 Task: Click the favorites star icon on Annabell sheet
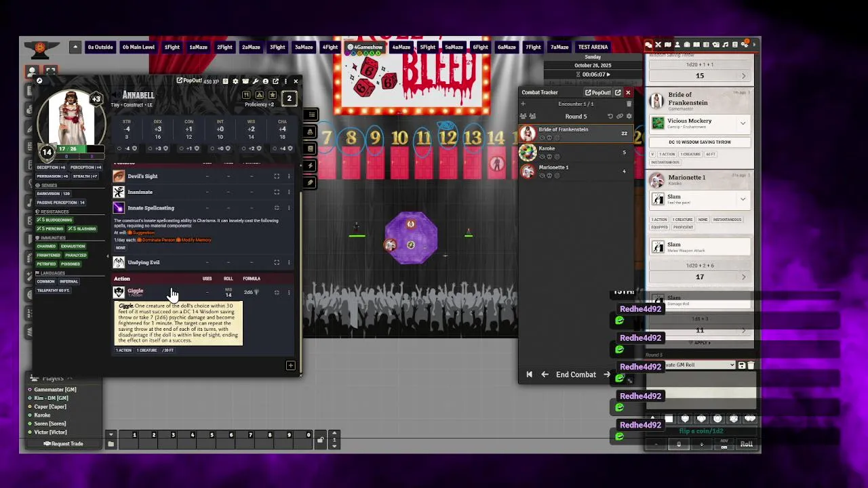click(x=273, y=95)
